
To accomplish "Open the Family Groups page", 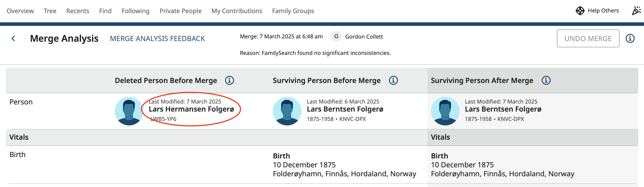I will tap(293, 11).
